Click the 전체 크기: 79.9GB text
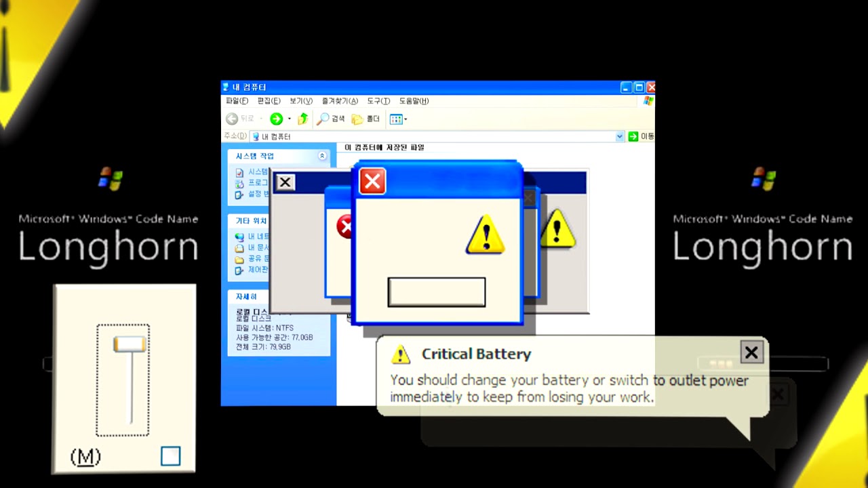Viewport: 868px width, 488px height. pos(263,347)
